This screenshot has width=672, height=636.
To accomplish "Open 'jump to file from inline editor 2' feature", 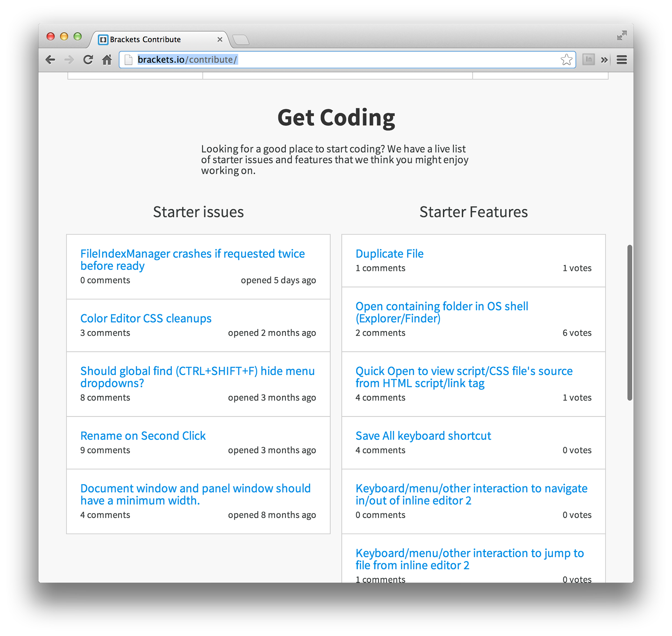I will 469,559.
